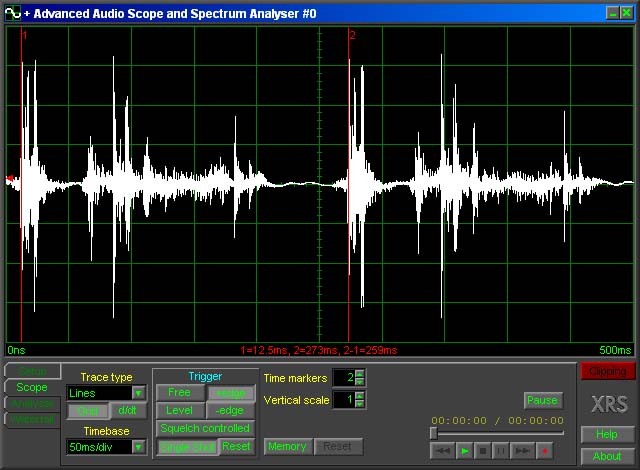Click time marker 2 red line

pos(349,184)
